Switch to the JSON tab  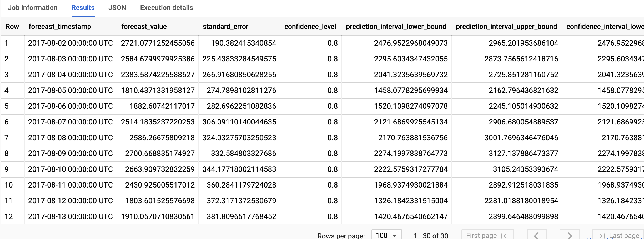117,8
